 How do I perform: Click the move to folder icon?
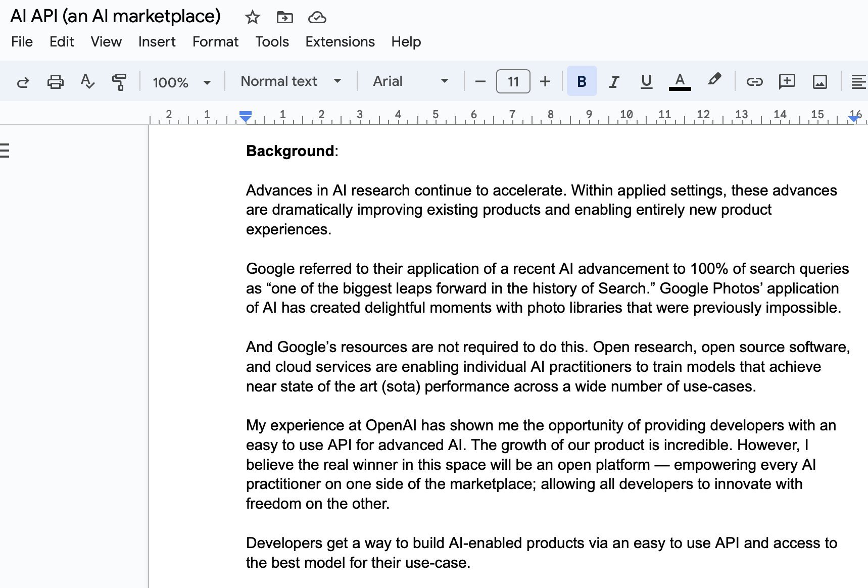click(284, 18)
